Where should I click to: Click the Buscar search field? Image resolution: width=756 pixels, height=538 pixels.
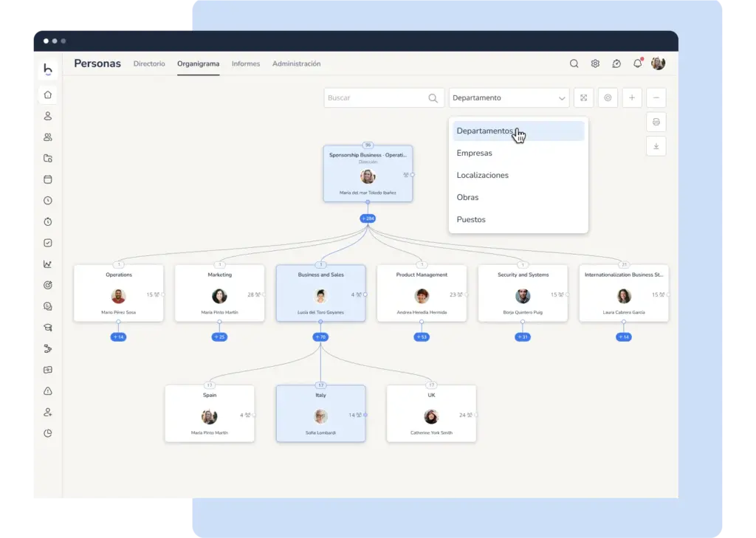(384, 98)
